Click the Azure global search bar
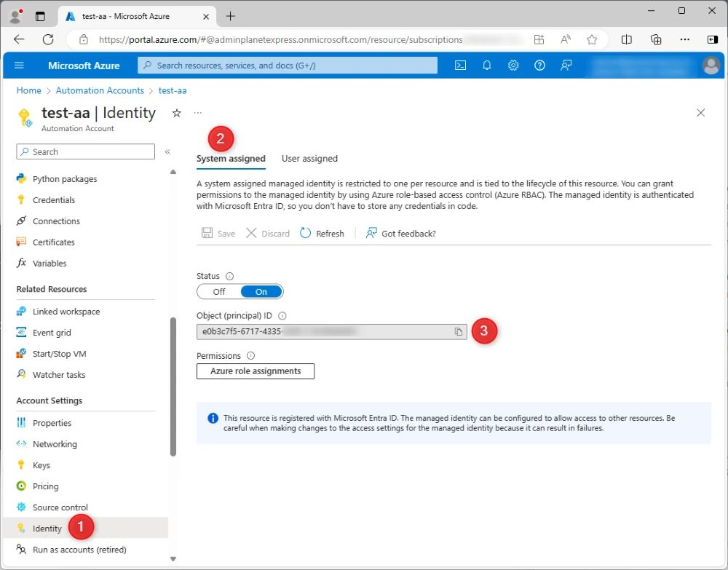Screen dimensions: 728x570 pyautogui.click(x=288, y=66)
